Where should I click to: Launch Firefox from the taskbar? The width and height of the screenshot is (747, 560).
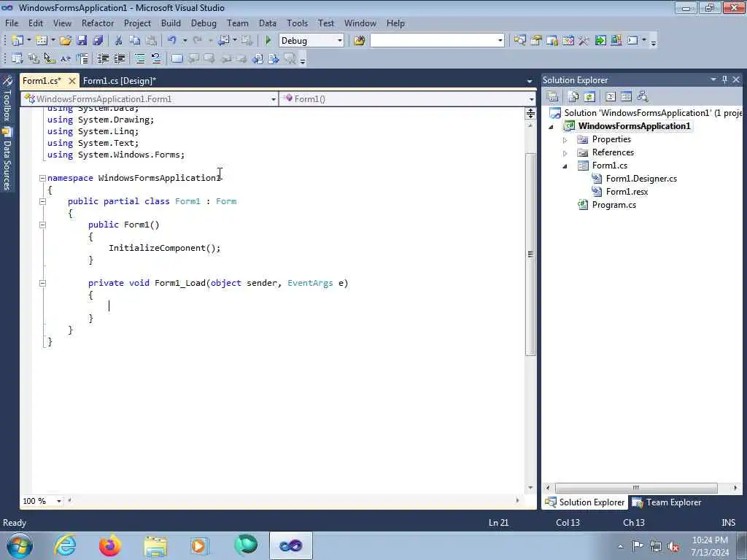point(110,545)
